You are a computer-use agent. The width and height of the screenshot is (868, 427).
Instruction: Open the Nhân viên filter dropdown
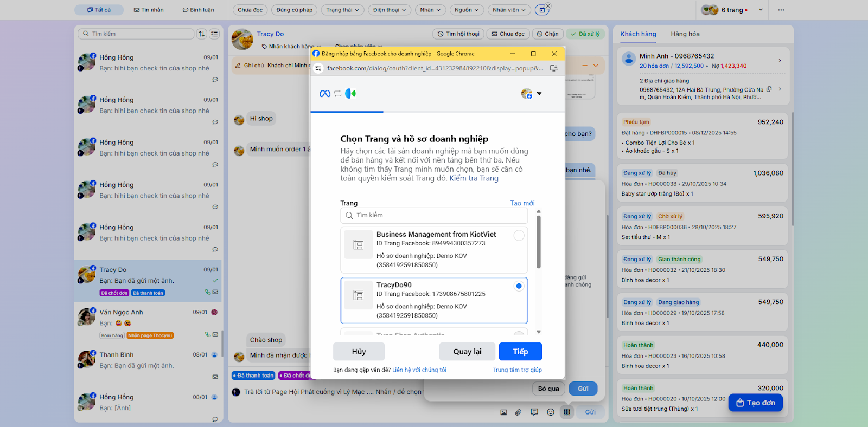pos(509,10)
